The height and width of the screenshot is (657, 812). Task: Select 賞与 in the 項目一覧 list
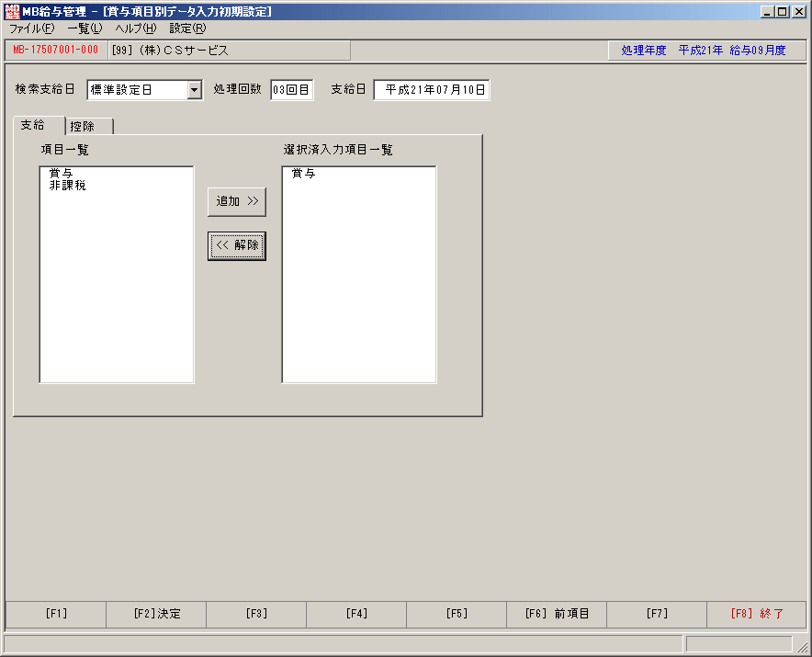coord(61,173)
